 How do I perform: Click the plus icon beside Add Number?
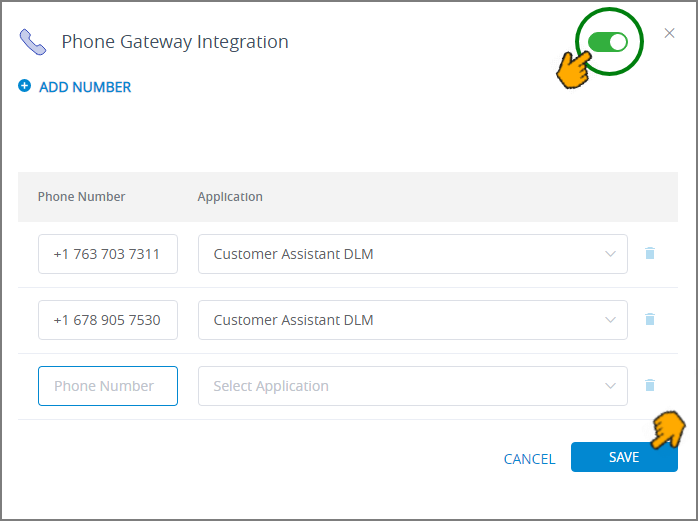[x=24, y=85]
